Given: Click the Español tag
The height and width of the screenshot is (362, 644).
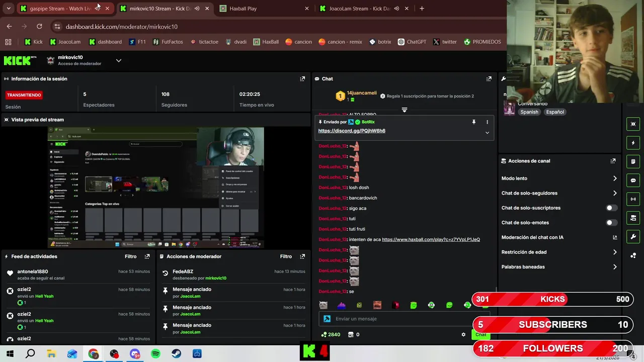Looking at the screenshot, I should [x=555, y=112].
